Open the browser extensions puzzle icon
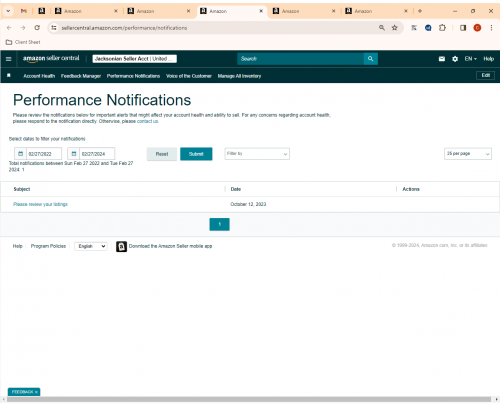This screenshot has height=403, width=500. pos(442,28)
